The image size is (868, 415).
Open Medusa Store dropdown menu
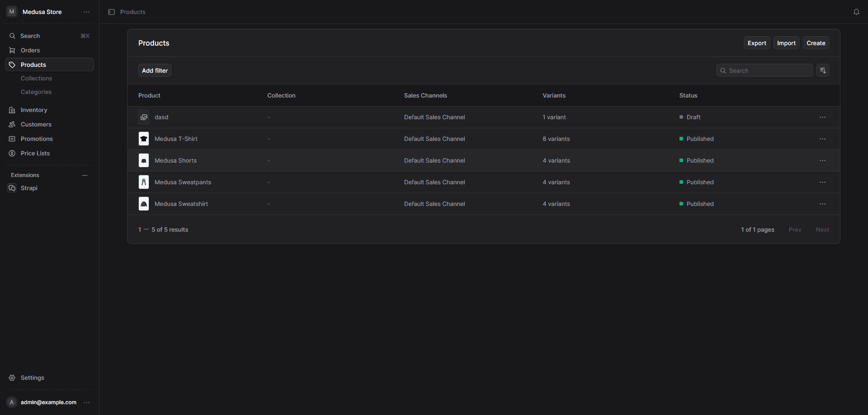pos(86,12)
